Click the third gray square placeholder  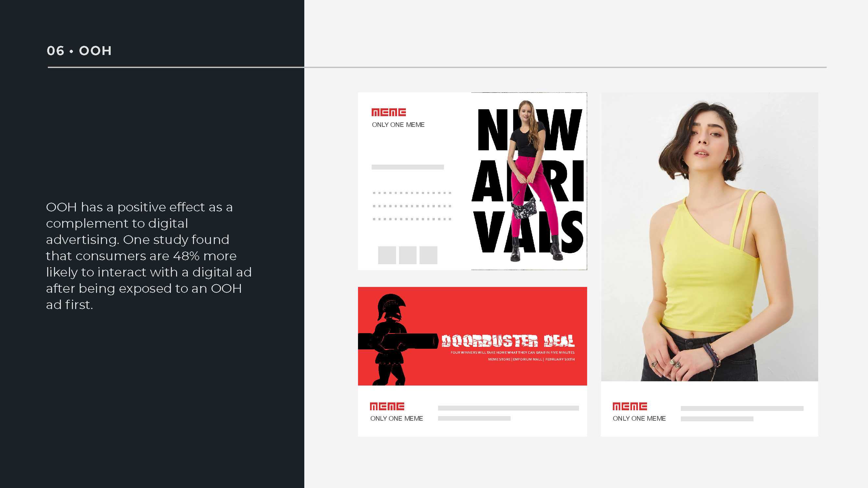click(428, 255)
